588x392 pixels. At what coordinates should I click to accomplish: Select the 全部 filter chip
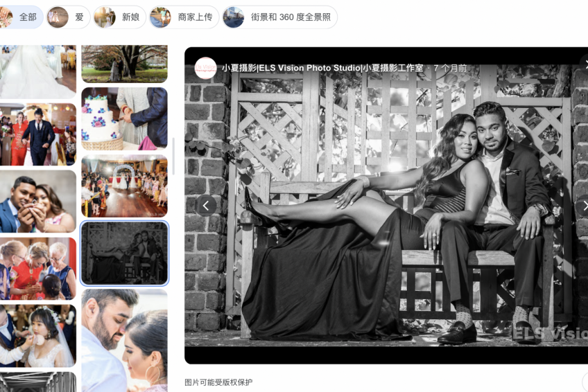click(21, 17)
